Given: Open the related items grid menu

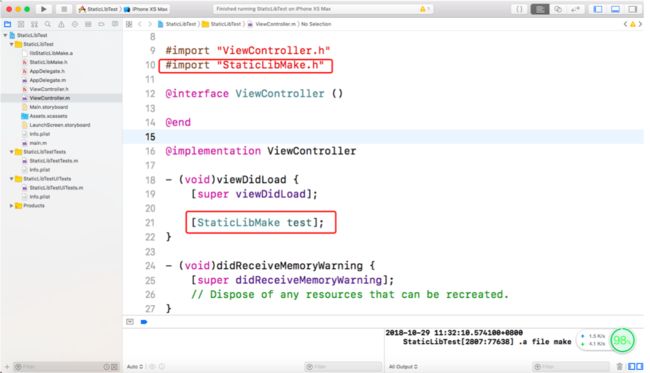Looking at the screenshot, I should 129,24.
